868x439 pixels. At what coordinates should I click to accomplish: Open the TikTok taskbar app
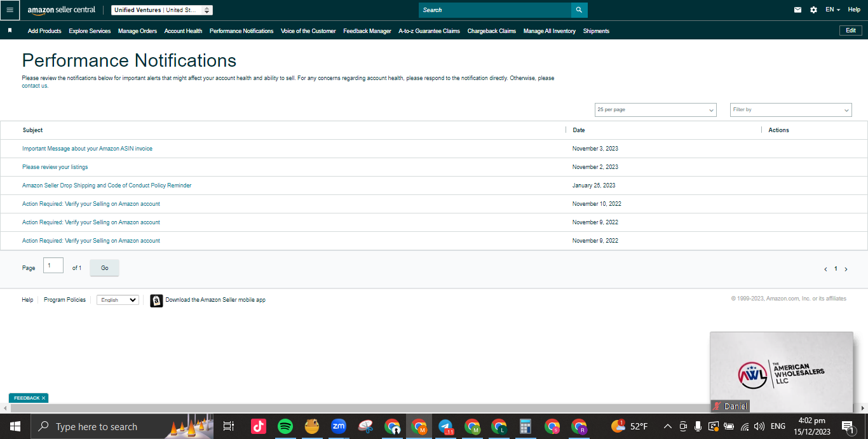tap(259, 426)
